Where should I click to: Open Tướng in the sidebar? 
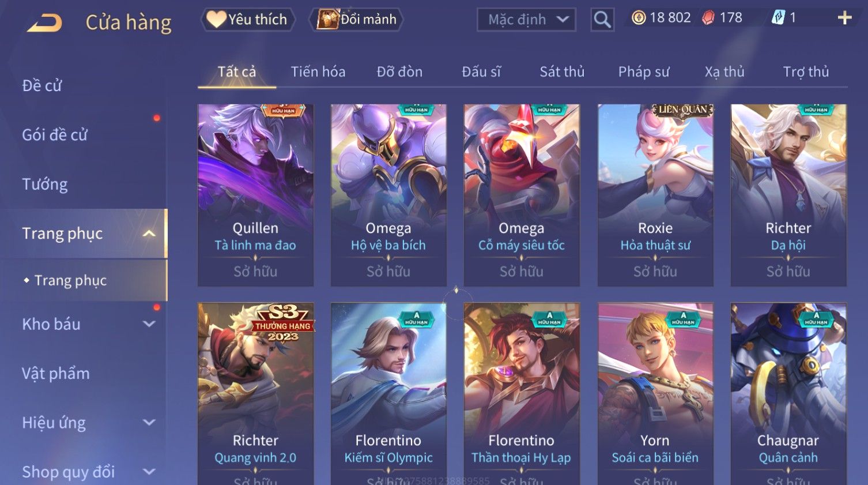click(45, 184)
